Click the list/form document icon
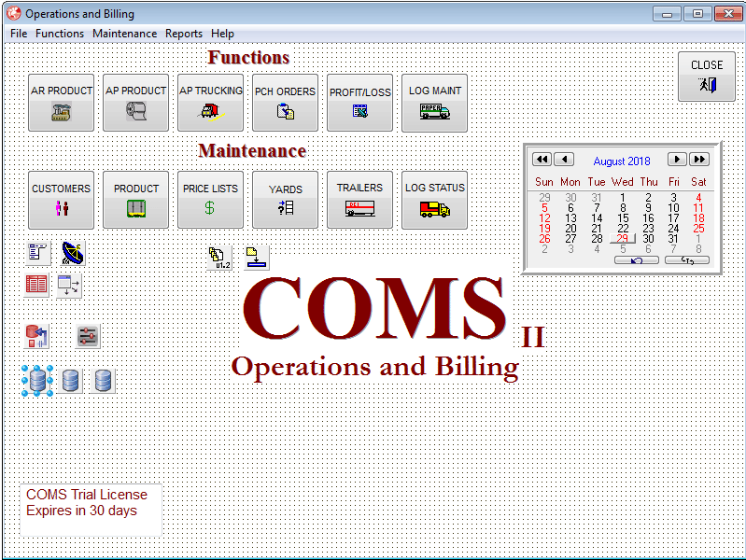746x560 pixels. pos(37,253)
